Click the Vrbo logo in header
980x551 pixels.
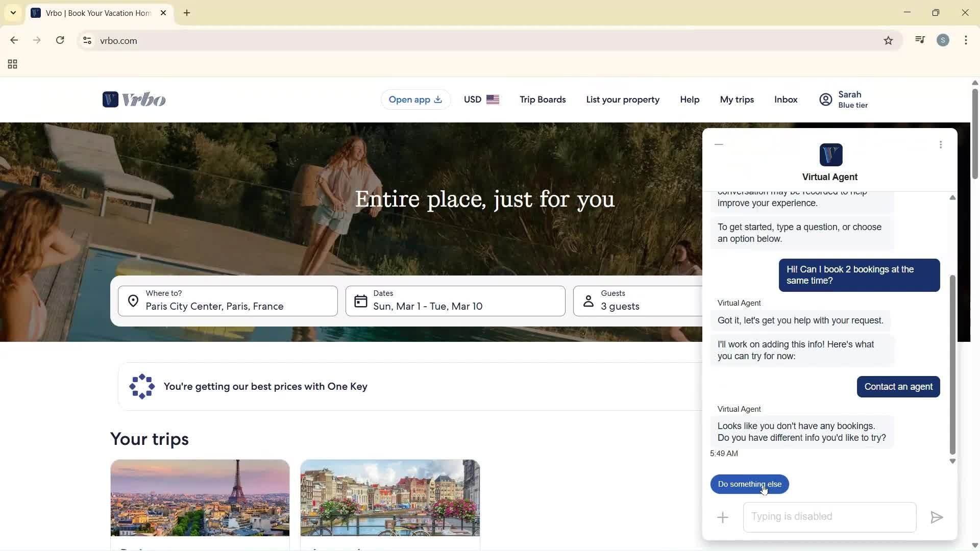[x=134, y=99]
